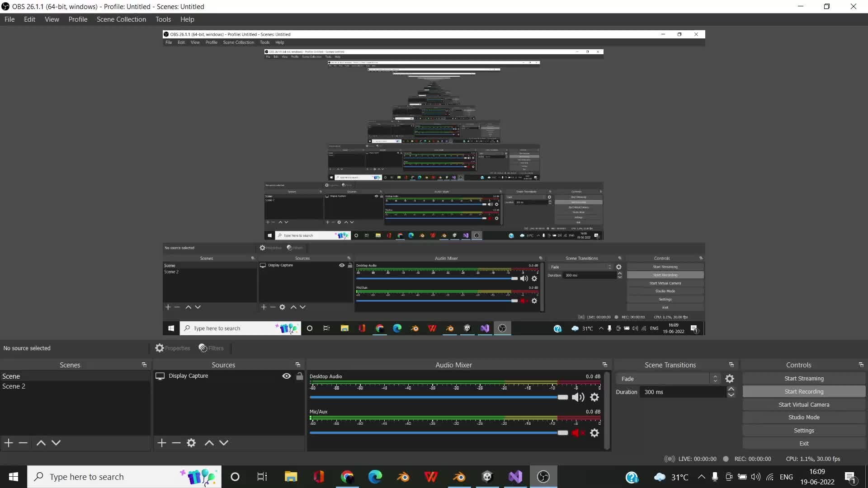Click Start Recording button
This screenshot has width=868, height=488.
(804, 392)
